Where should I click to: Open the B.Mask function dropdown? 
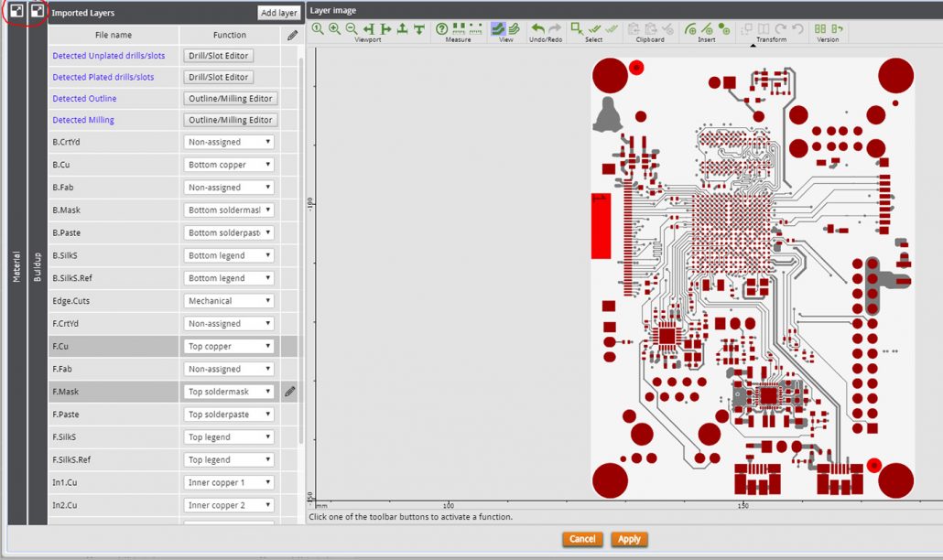229,210
